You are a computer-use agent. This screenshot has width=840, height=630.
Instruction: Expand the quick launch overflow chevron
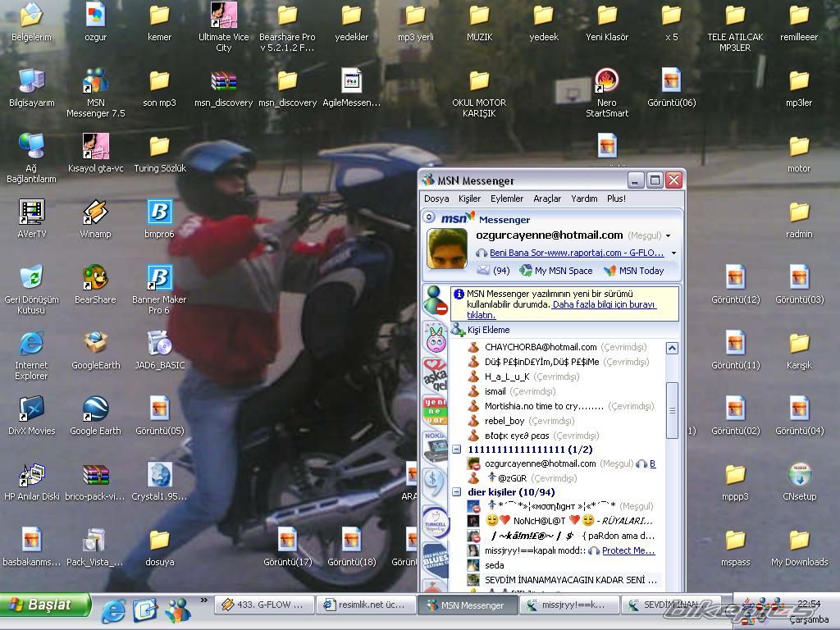(203, 600)
